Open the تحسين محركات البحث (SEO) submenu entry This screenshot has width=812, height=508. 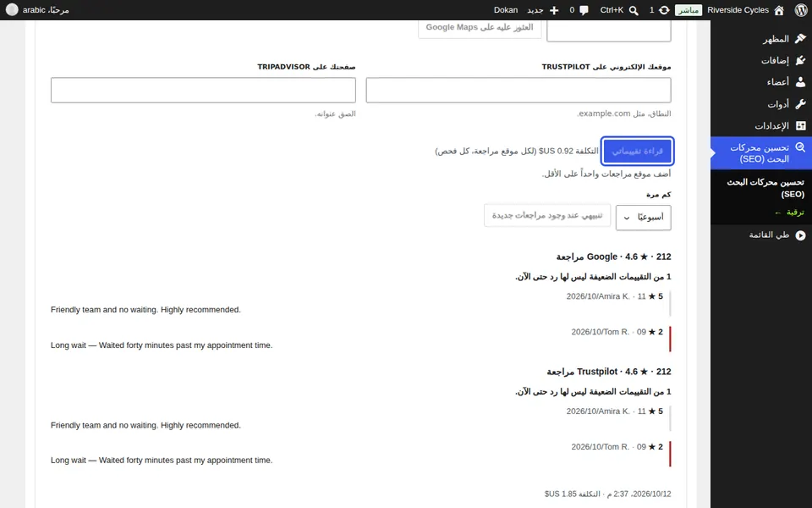coord(765,188)
